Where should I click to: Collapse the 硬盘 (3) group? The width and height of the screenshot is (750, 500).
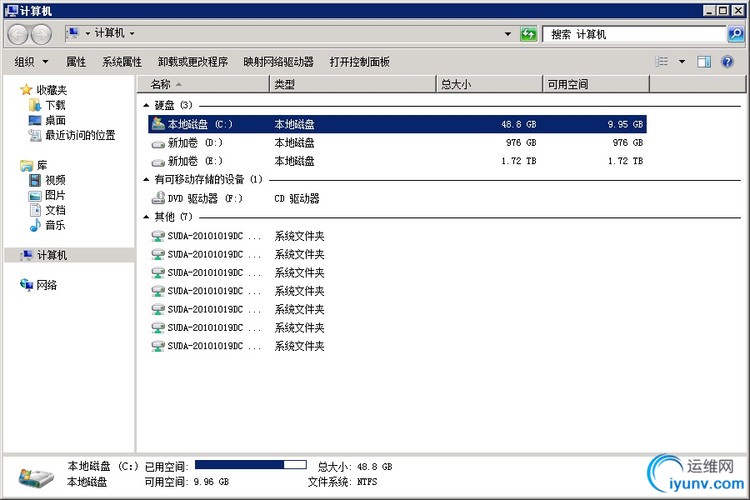146,105
